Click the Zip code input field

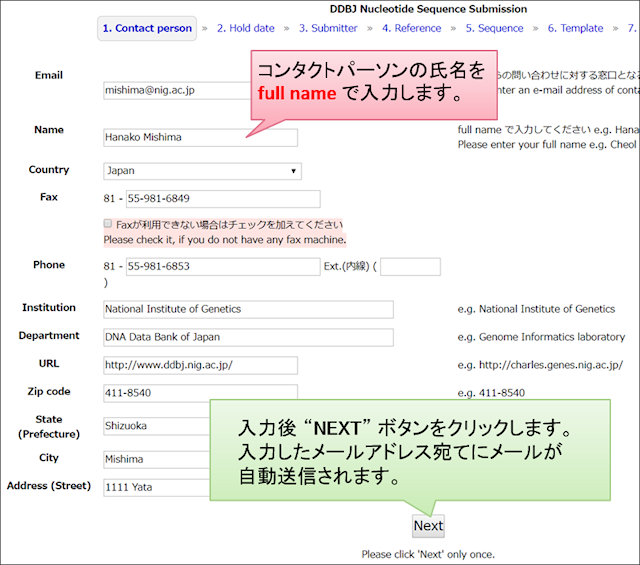pyautogui.click(x=200, y=393)
